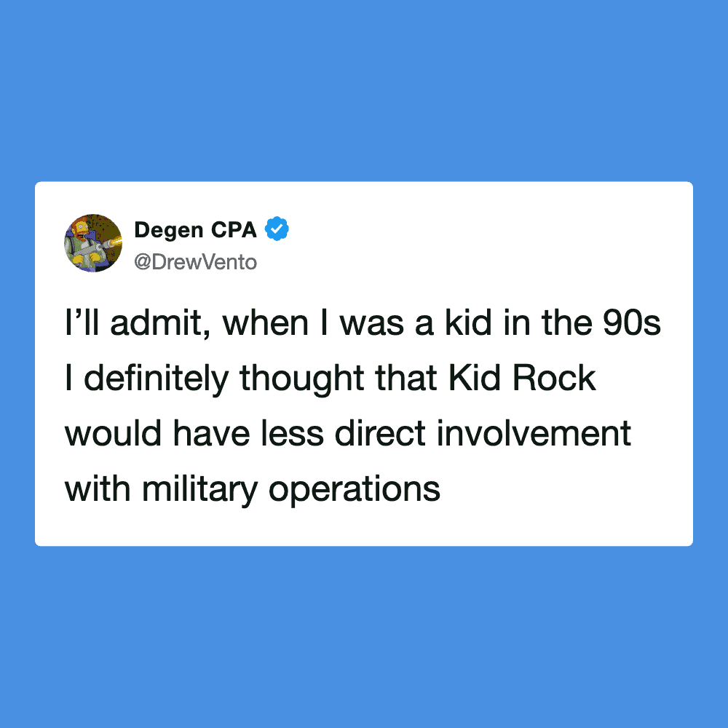Open the @DrewVento handle link
728x728 pixels.
(x=195, y=261)
